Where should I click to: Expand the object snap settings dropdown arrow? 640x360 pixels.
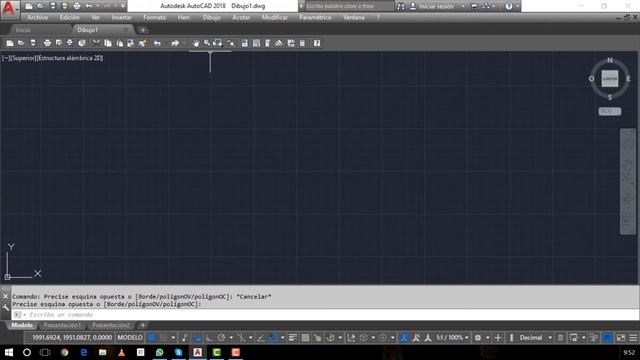(x=282, y=338)
